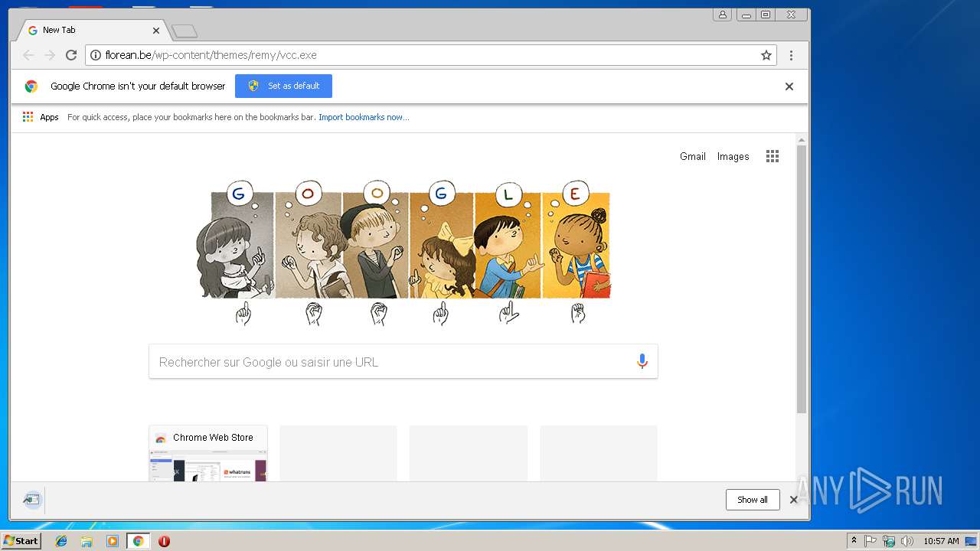This screenshot has width=980, height=551.
Task: Close the New Tab tab
Action: tap(156, 31)
